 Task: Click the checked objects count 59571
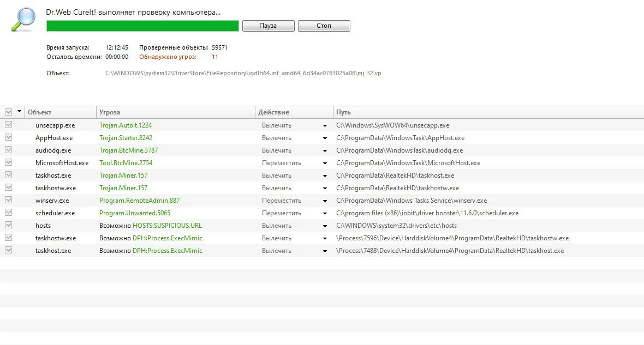point(220,47)
